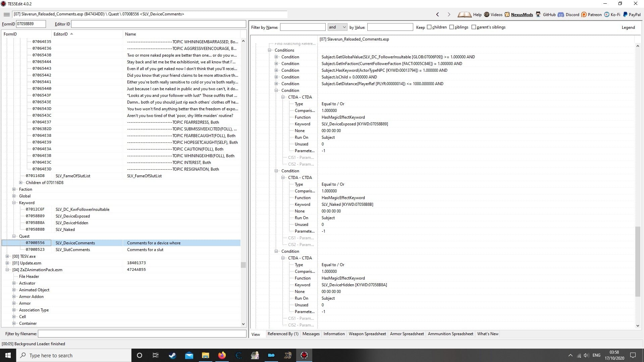Viewport: 644px width, 362px height.
Task: Open the Patreon link
Action: pyautogui.click(x=594, y=15)
